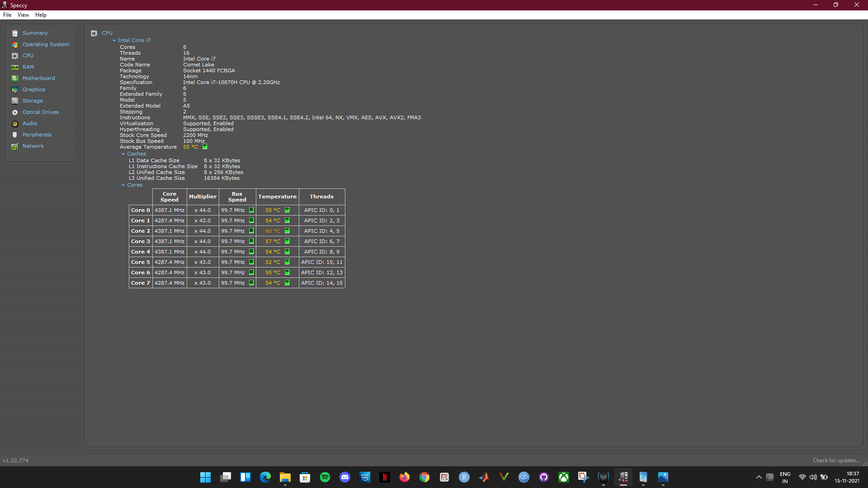The height and width of the screenshot is (488, 868).
Task: Open Spotify from the taskbar
Action: [325, 477]
